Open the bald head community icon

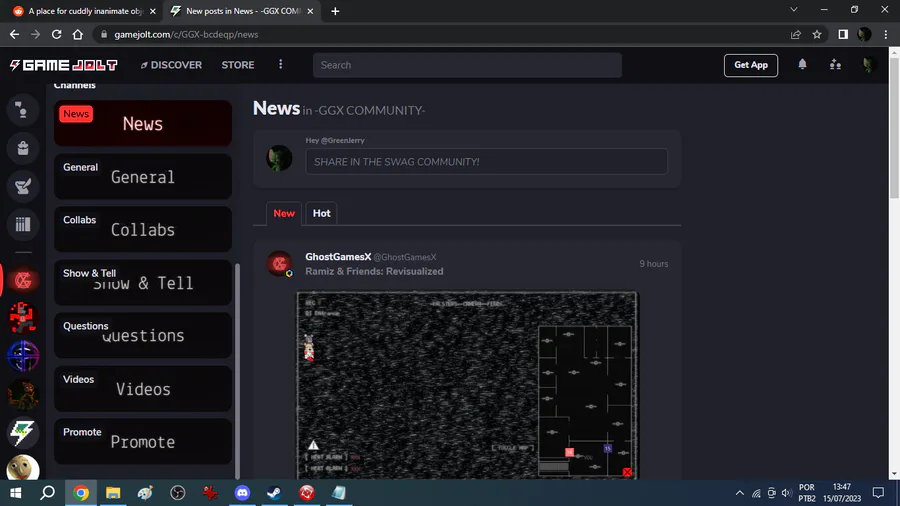pyautogui.click(x=23, y=468)
